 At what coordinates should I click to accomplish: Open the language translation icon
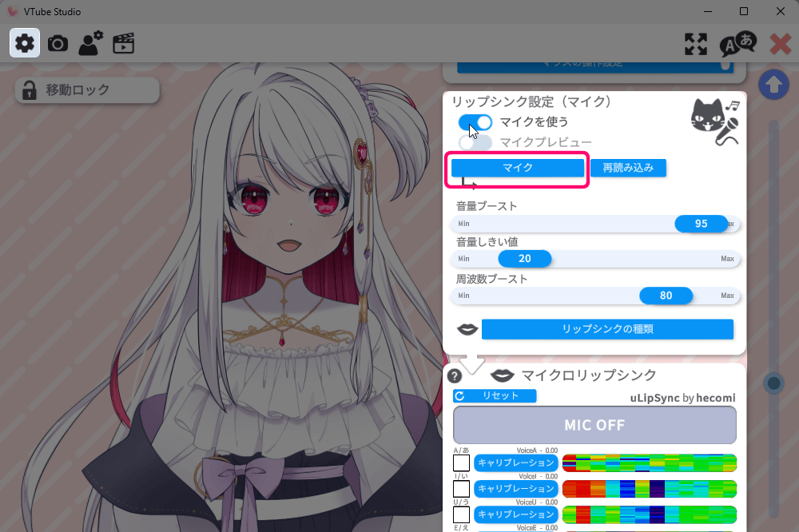click(737, 44)
